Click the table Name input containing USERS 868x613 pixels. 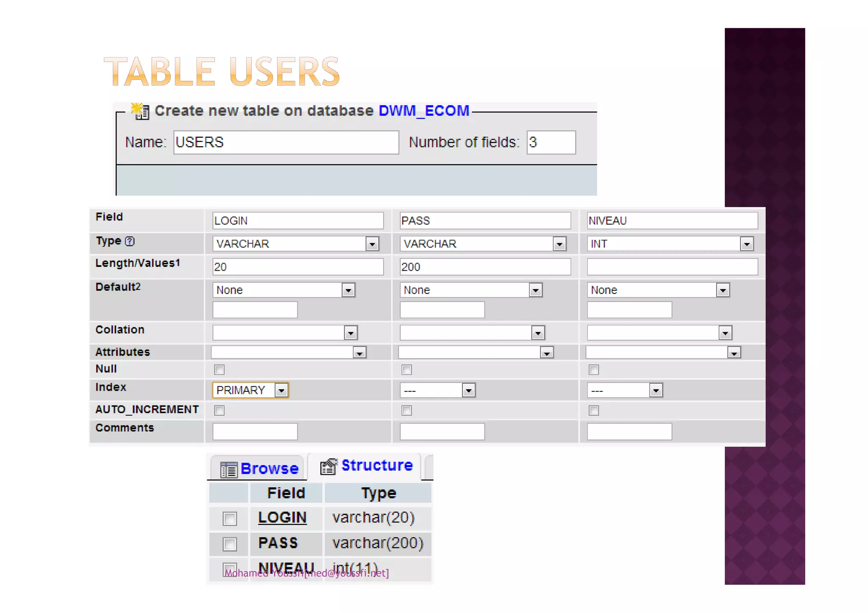coord(286,142)
